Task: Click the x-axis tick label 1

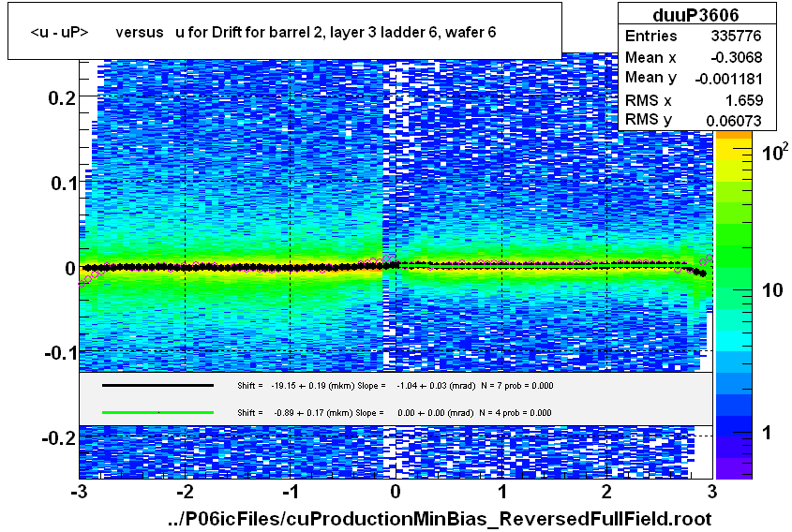Action: click(x=501, y=491)
